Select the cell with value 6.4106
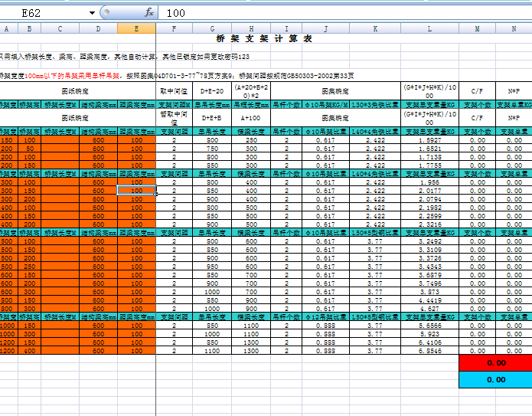Image resolution: width=532 pixels, height=416 pixels. 429,342
